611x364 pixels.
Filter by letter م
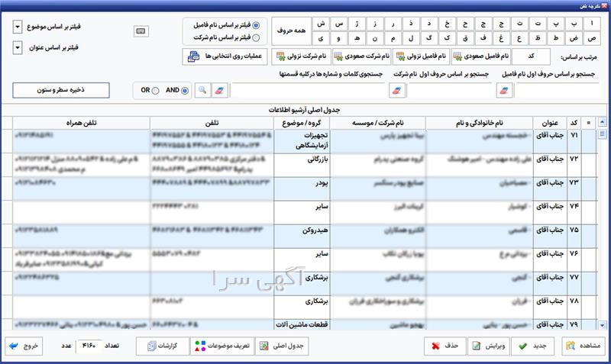(393, 38)
